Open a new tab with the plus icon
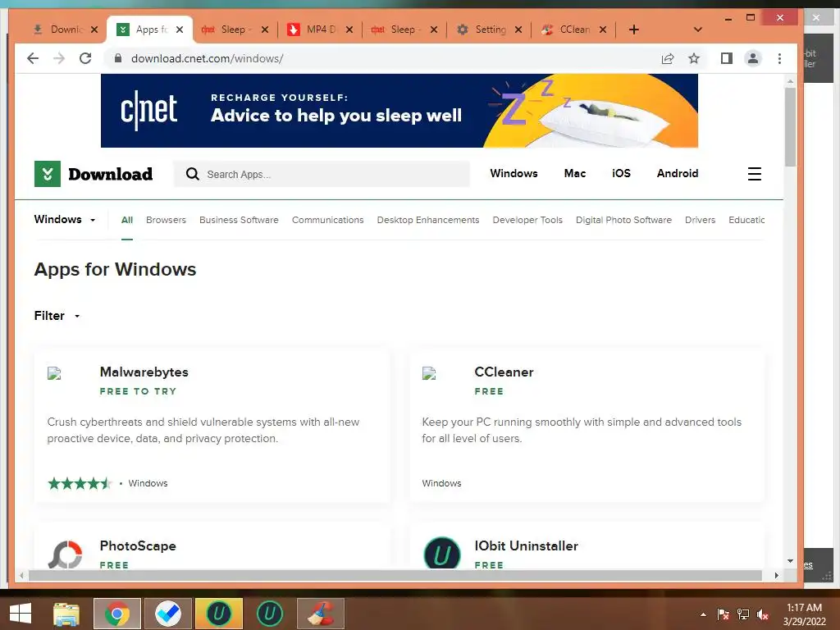840x630 pixels. point(634,30)
